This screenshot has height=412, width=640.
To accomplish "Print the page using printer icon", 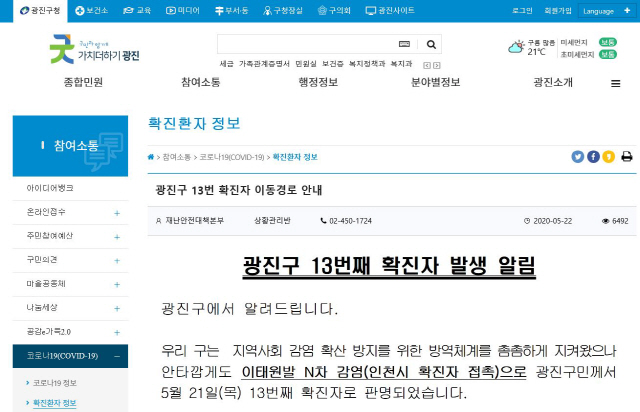I will 626,157.
